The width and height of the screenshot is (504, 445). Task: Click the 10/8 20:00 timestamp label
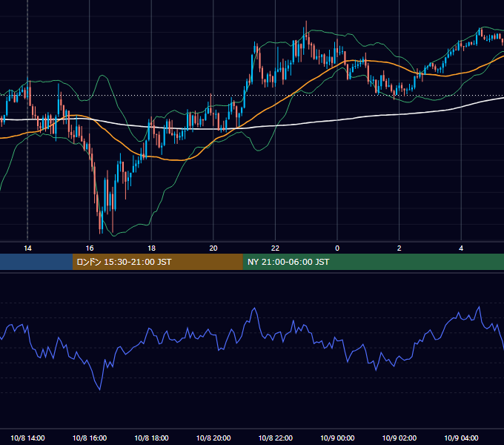point(213,438)
